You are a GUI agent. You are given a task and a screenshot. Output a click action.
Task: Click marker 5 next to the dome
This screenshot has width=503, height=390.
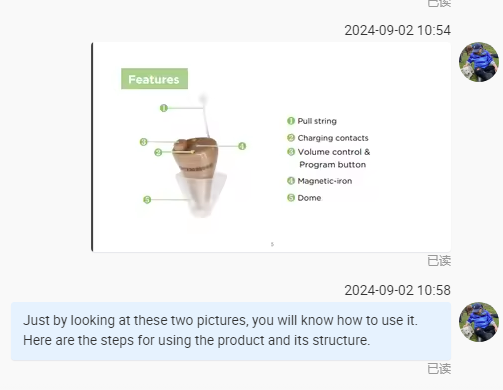point(147,200)
